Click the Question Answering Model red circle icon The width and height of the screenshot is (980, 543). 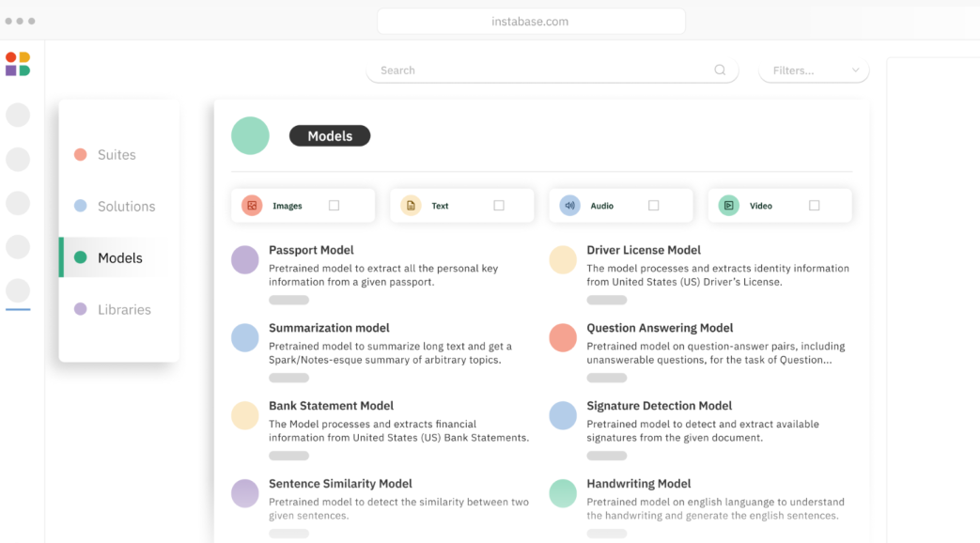563,337
